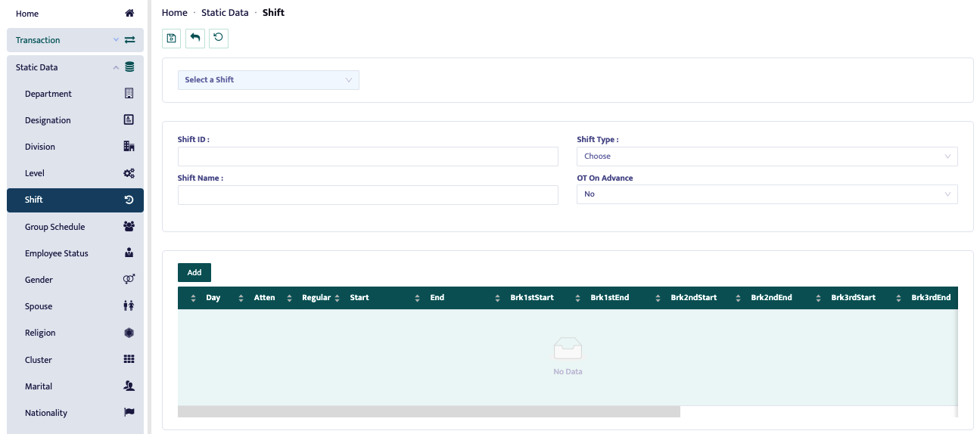This screenshot has width=980, height=434.
Task: Click the Home house icon in sidebar
Action: click(129, 14)
